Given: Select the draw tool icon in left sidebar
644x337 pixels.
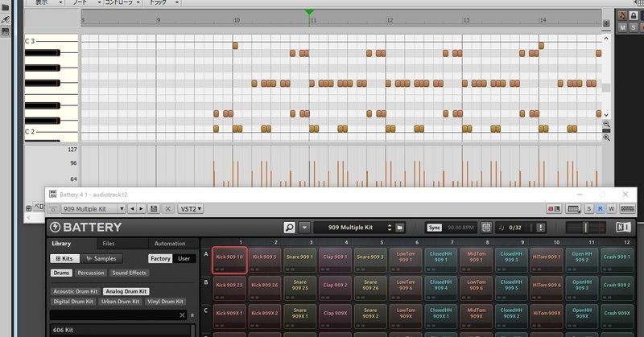Looking at the screenshot, I should (x=6, y=19).
